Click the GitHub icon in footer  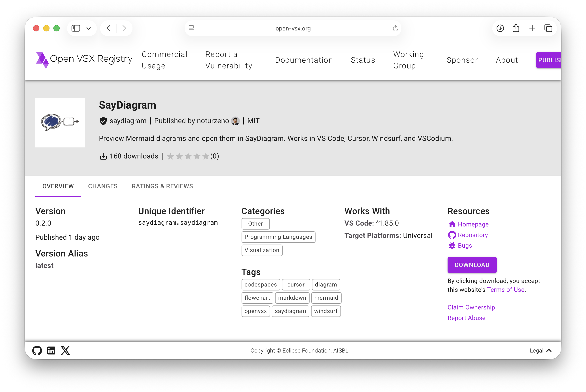coord(37,350)
